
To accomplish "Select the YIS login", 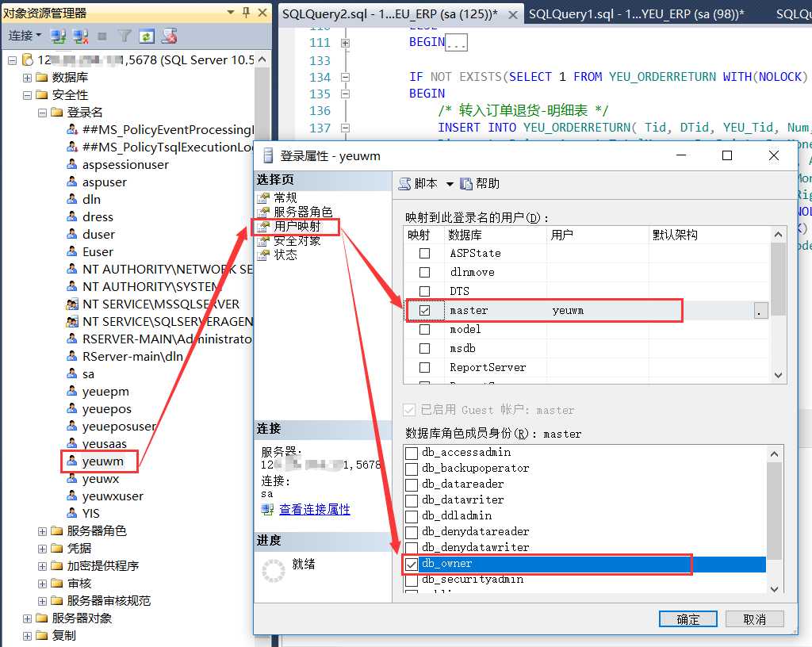I will click(90, 514).
